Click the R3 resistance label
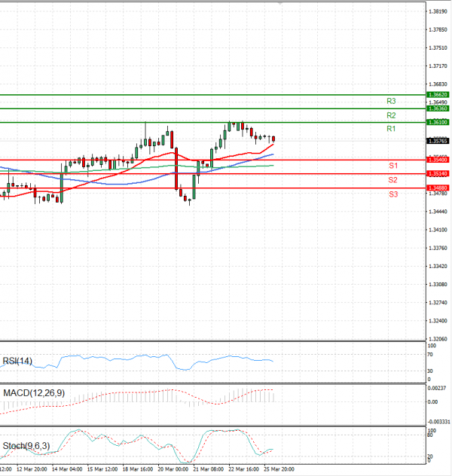Screen dimensions: 452x476 pos(391,101)
